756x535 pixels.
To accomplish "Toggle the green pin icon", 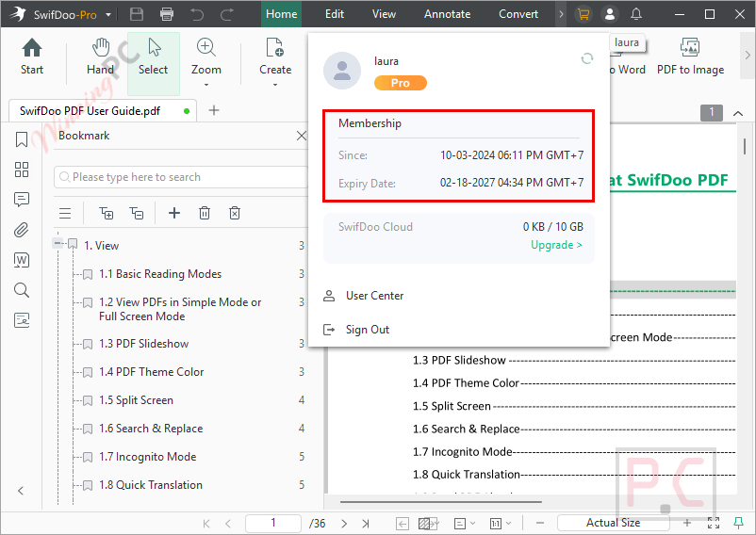I will (x=738, y=523).
